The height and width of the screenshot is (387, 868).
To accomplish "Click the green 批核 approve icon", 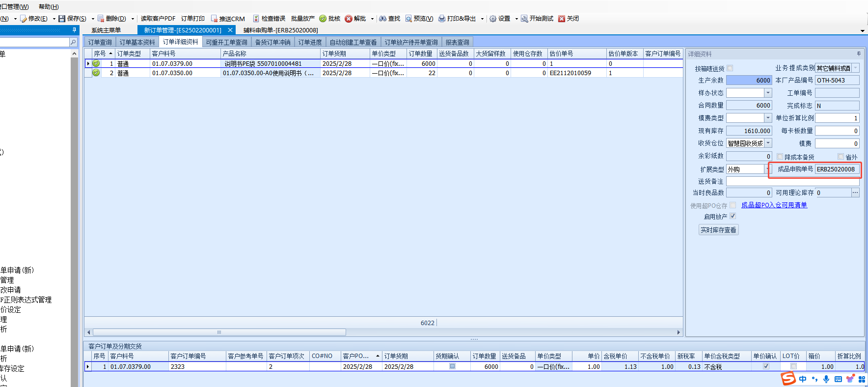I will pyautogui.click(x=323, y=19).
